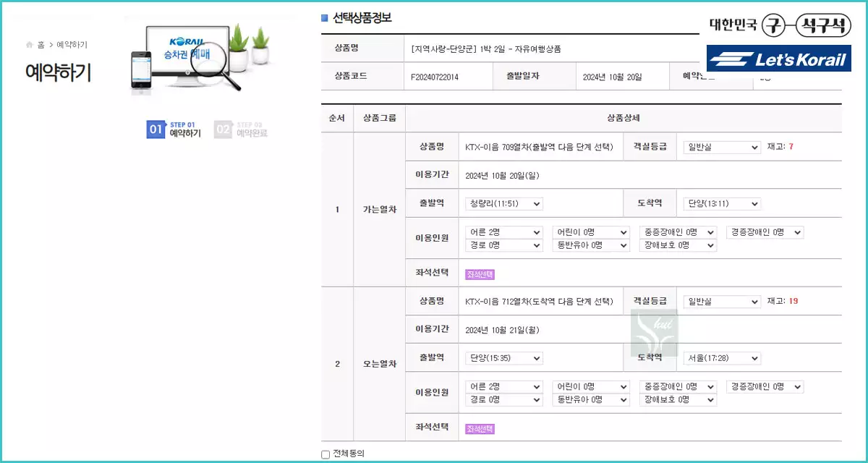Open the 객실등급 dropdown for KTX-이음 709열차
This screenshot has height=463, width=868.
721,147
